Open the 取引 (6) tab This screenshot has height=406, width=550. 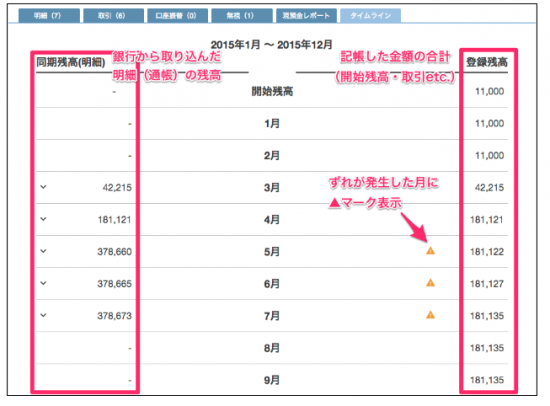point(113,16)
